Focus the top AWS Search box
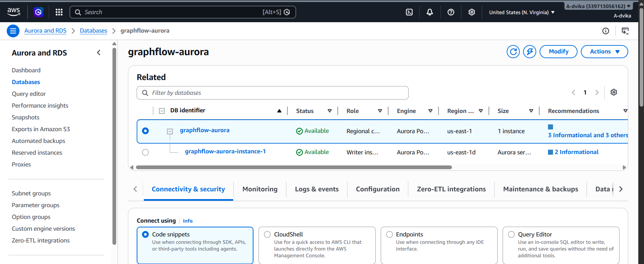The width and height of the screenshot is (644, 264). 183,12
